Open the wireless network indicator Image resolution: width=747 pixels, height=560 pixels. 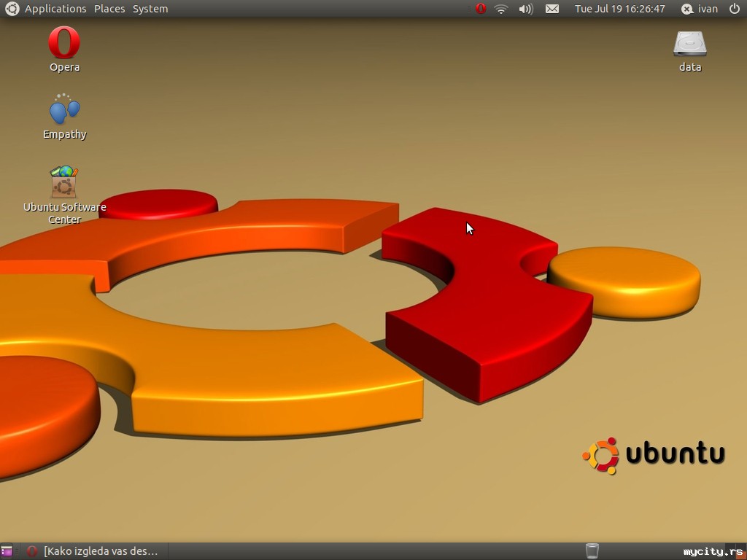pos(501,9)
